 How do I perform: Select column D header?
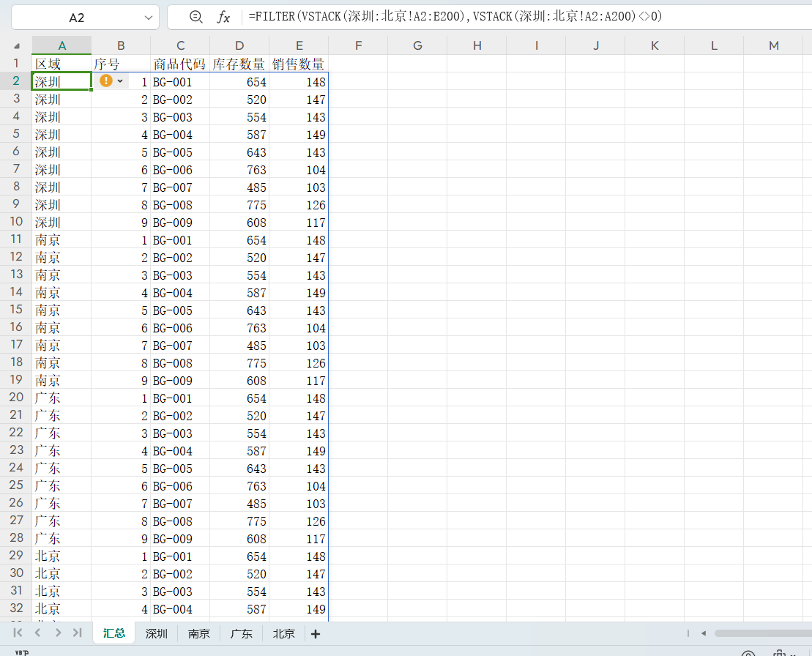point(239,45)
